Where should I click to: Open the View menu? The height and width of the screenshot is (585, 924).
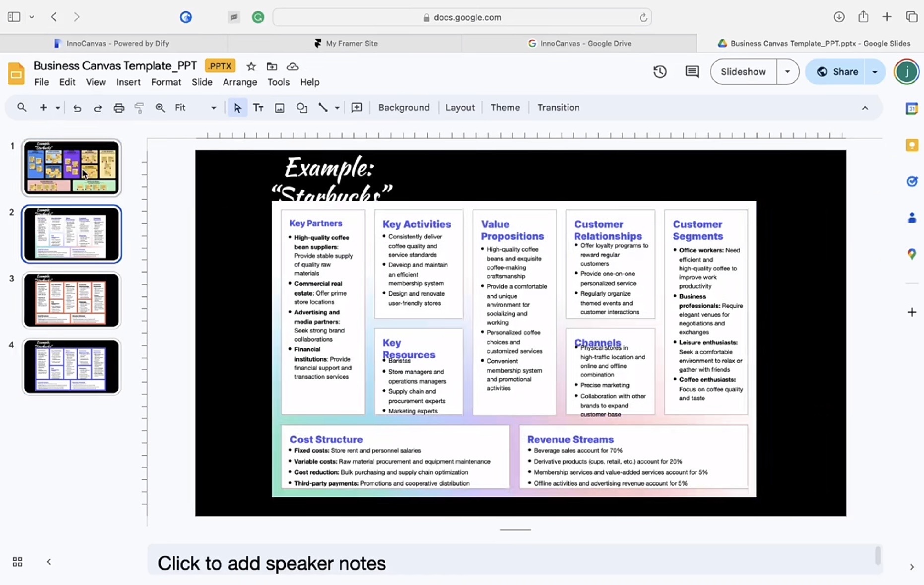pos(96,82)
